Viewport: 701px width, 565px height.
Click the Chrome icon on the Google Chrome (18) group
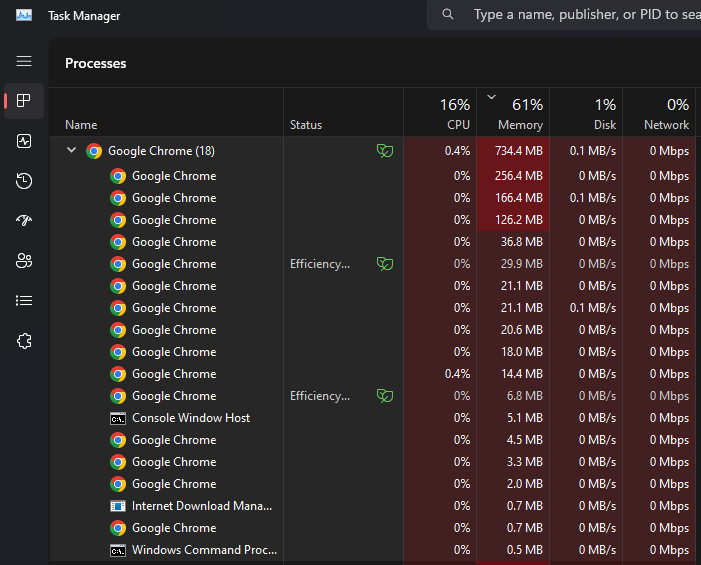click(x=94, y=151)
